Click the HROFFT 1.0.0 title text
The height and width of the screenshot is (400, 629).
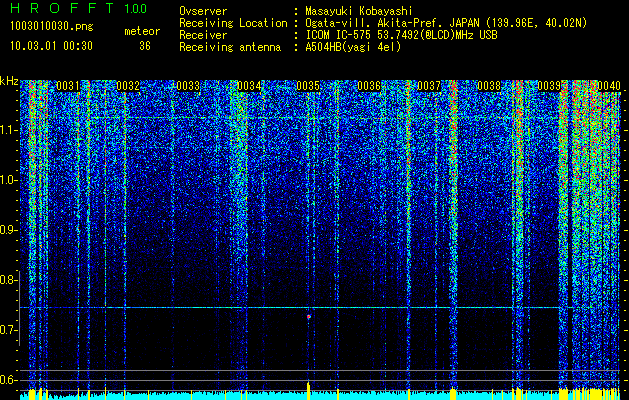pyautogui.click(x=79, y=8)
